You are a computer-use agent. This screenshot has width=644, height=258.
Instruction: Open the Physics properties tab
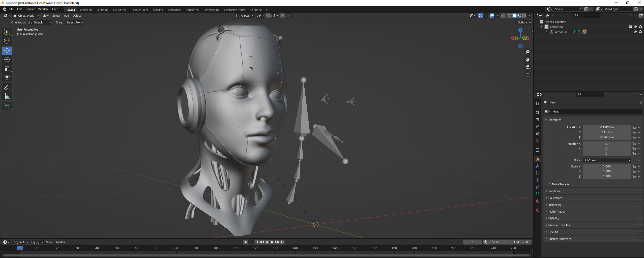[x=537, y=180]
